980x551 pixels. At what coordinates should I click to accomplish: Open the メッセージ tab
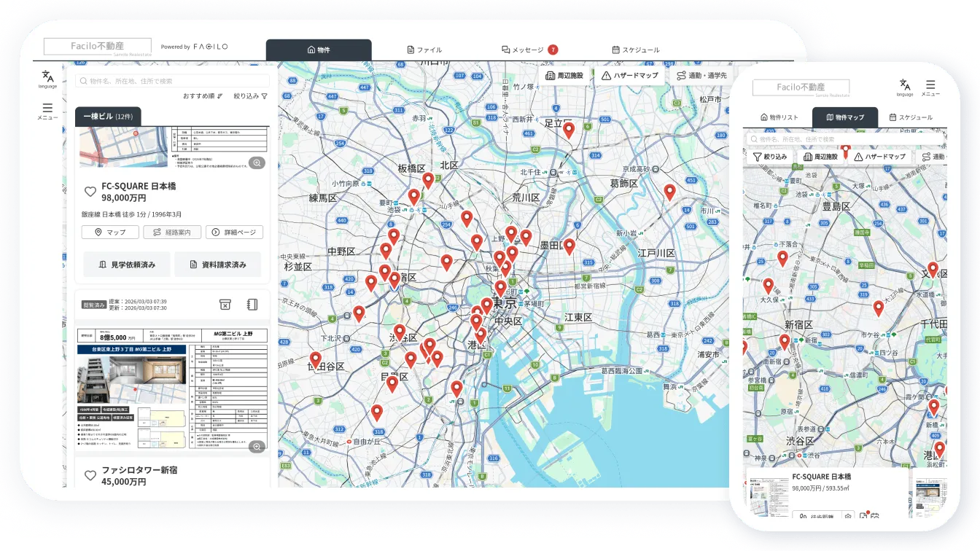point(529,50)
